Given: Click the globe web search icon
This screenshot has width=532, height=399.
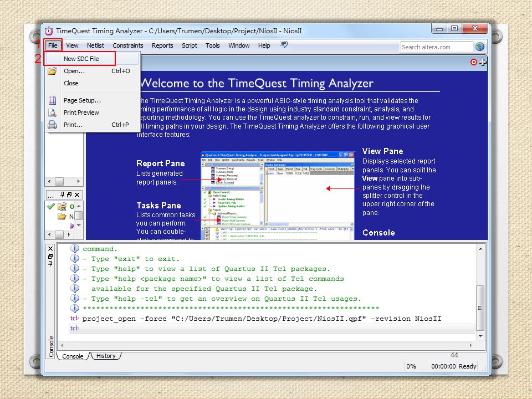Looking at the screenshot, I should coord(480,47).
